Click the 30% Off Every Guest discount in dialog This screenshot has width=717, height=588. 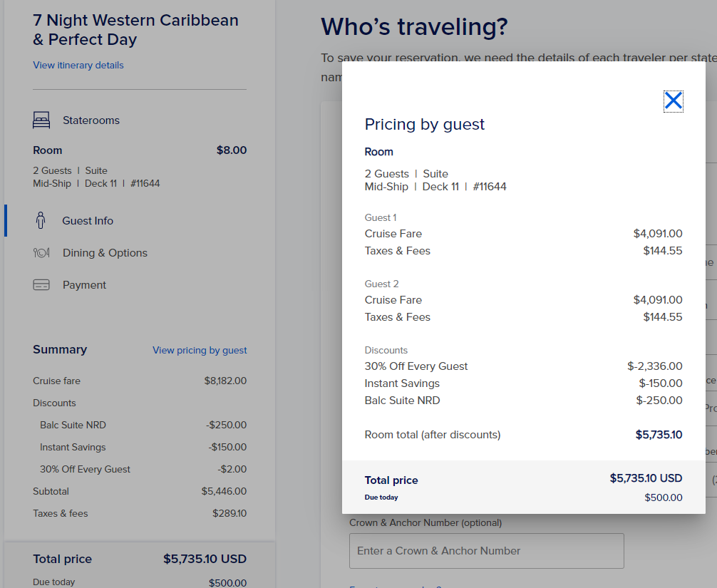pos(416,366)
